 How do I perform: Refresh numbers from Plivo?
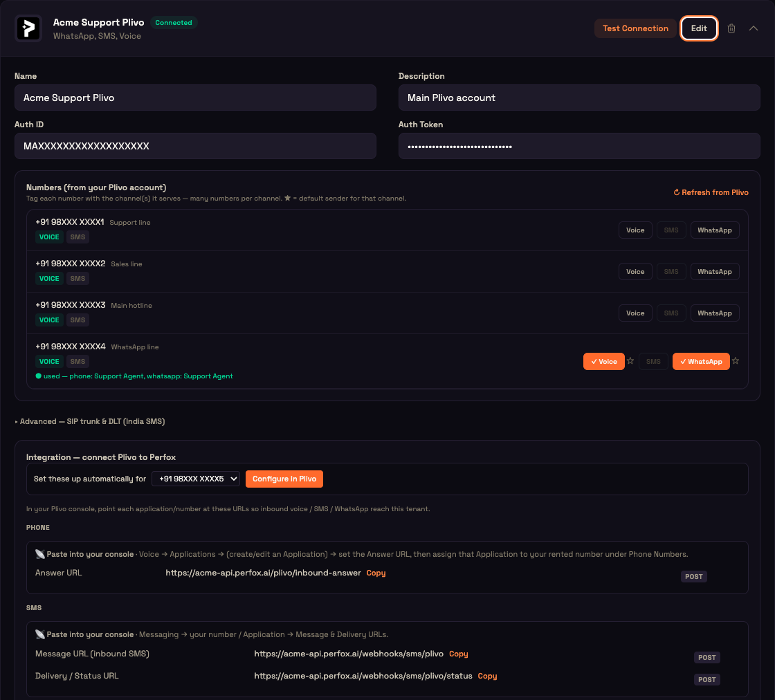pos(711,193)
